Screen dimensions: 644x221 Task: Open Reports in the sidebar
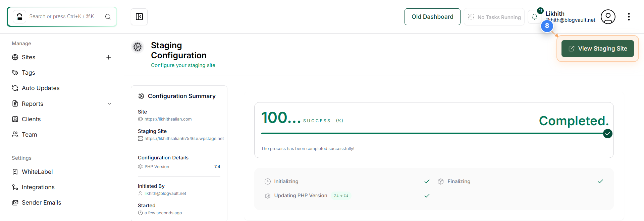[x=33, y=104]
